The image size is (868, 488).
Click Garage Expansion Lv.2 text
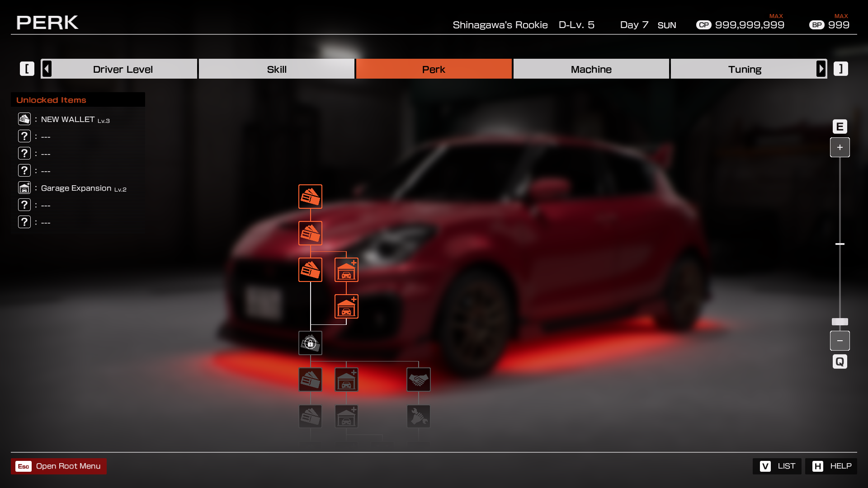[x=84, y=188]
